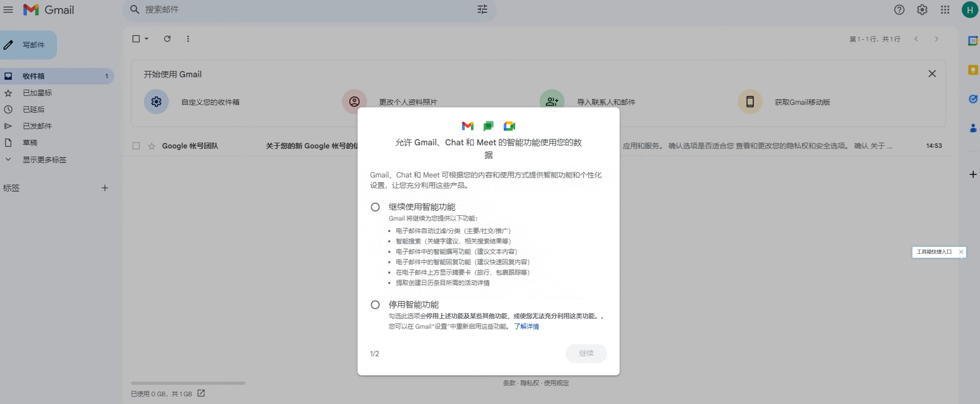Open the 草稿 drafts folder

pos(30,142)
